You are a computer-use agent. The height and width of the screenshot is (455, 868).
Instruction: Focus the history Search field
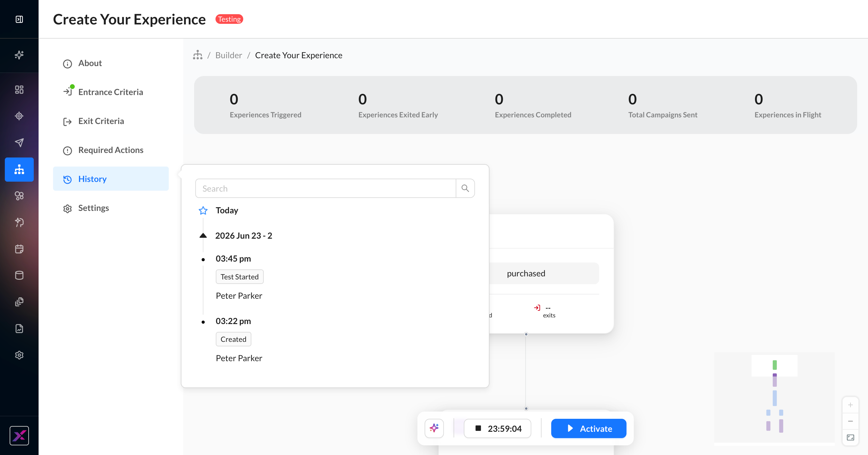pos(325,188)
